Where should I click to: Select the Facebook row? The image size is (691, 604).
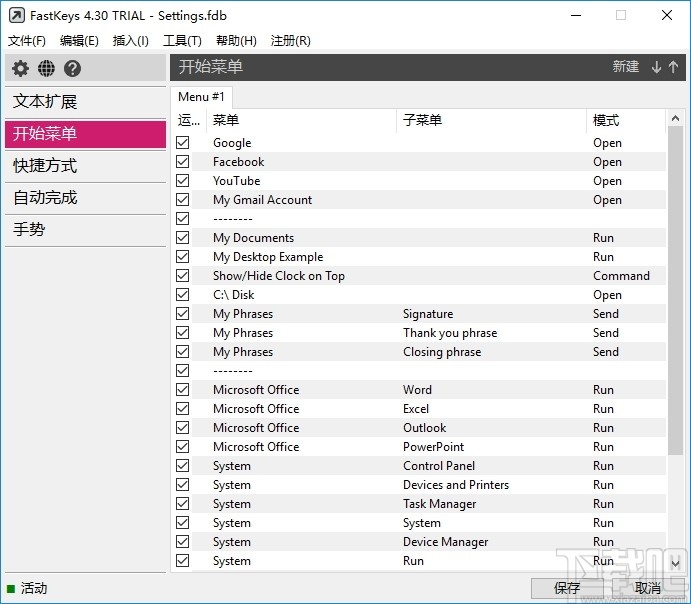[420, 162]
